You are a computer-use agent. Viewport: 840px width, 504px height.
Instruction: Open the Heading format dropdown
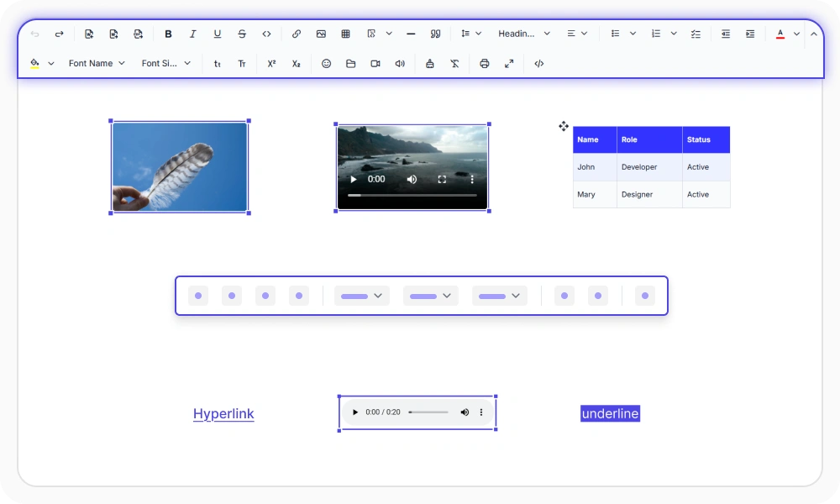click(x=524, y=34)
